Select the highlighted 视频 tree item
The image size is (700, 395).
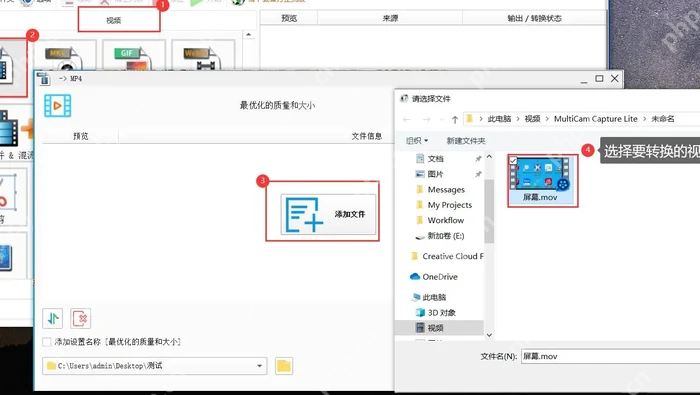click(439, 328)
